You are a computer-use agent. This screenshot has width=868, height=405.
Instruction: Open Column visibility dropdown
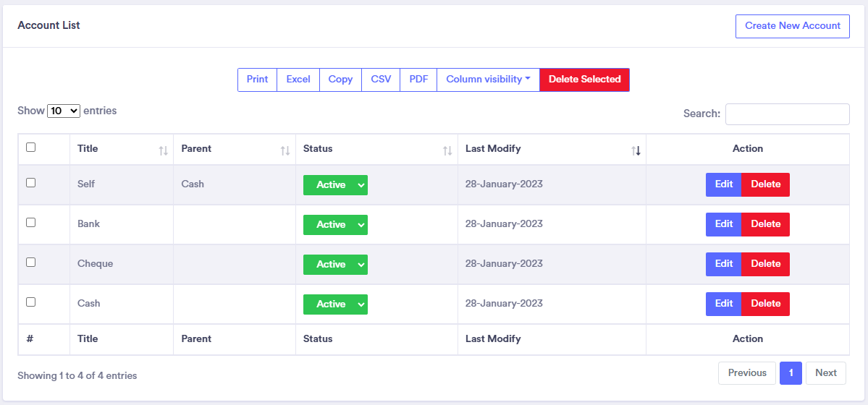[488, 80]
